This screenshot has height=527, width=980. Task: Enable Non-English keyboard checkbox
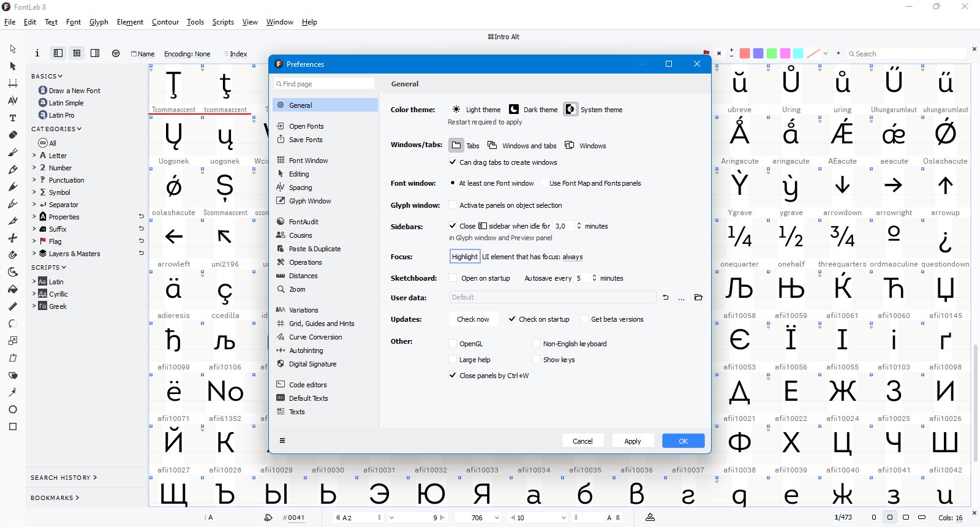537,344
